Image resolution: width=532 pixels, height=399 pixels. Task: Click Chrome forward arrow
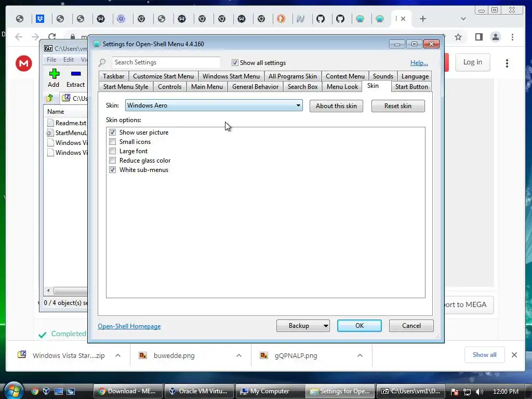(35, 37)
